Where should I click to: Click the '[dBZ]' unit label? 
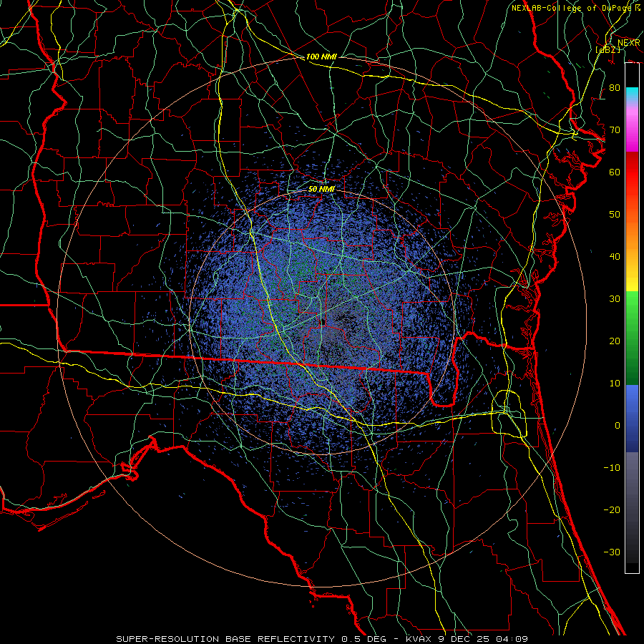[x=608, y=49]
